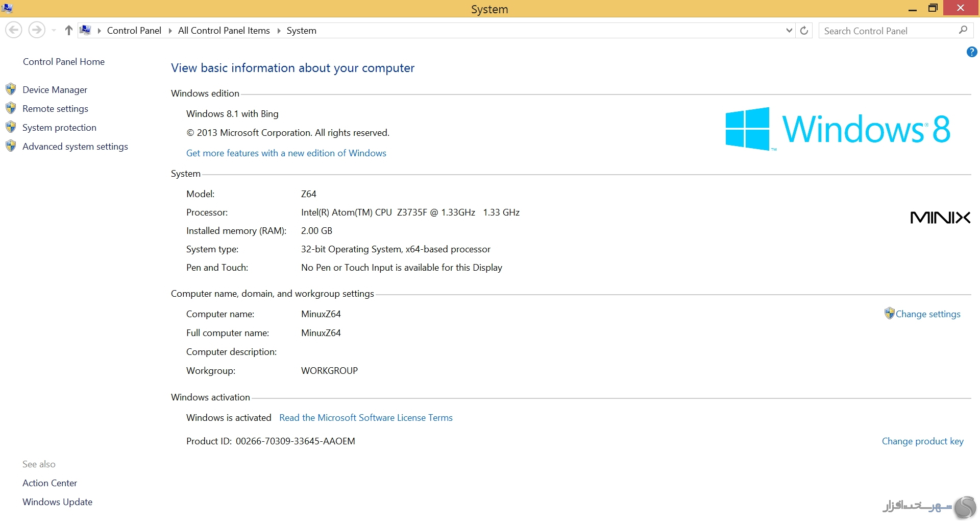Click the Change settings shield icon
980x523 pixels.
pyautogui.click(x=889, y=313)
